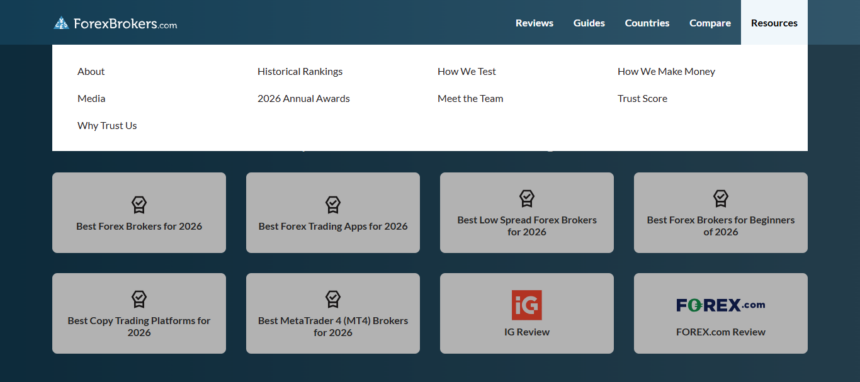Click badge icon on Brokers for Beginners card
The image size is (860, 382).
721,198
